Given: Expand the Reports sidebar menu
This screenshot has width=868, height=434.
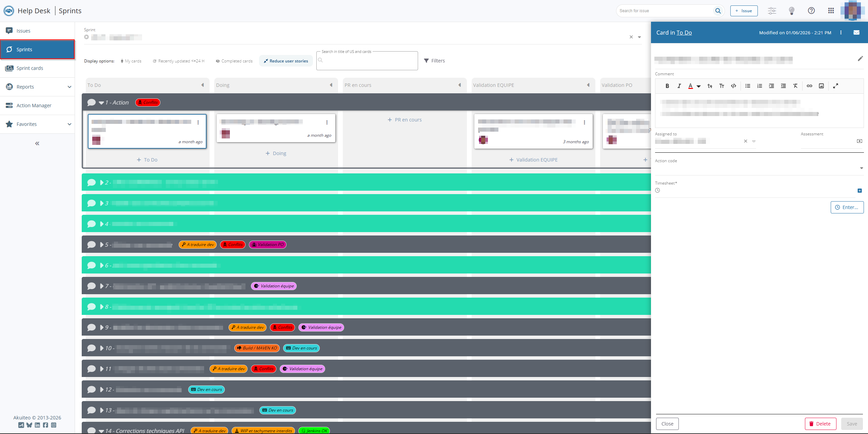Looking at the screenshot, I should tap(70, 87).
